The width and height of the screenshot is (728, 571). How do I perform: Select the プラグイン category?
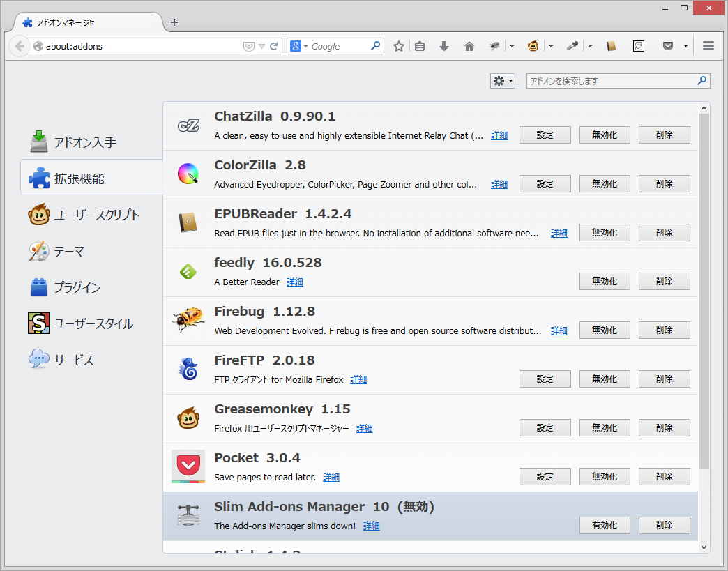(x=92, y=287)
